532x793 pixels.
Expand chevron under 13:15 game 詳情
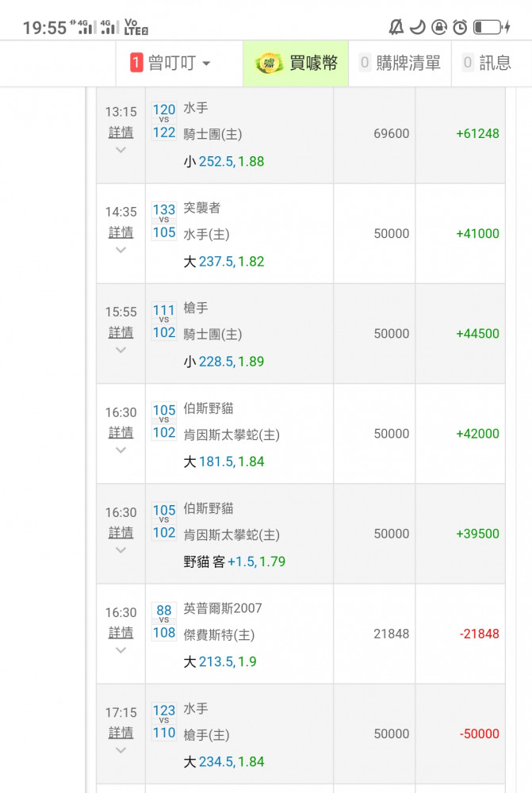(x=121, y=150)
